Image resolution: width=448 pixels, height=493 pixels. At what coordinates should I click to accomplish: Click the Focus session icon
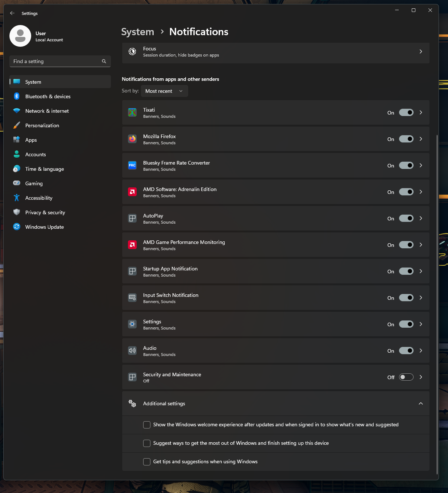133,51
